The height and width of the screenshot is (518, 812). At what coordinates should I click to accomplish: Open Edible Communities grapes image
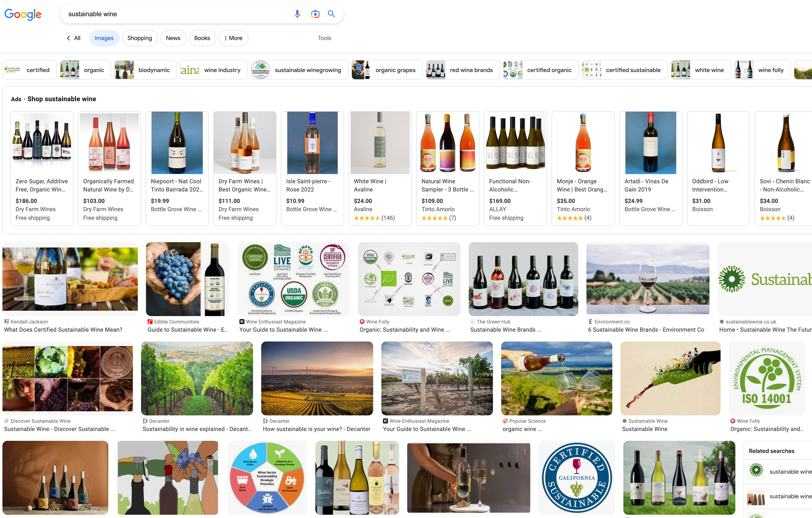tap(188, 279)
